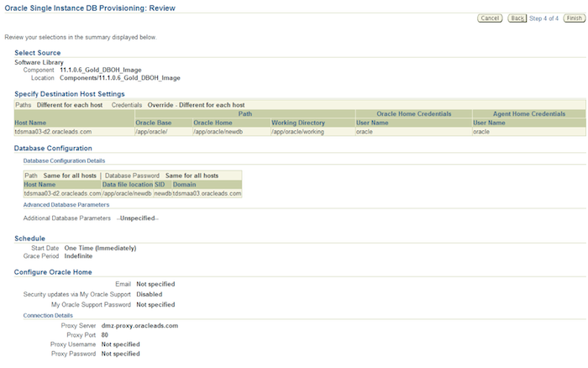Select the Data file location column header
This screenshot has width=588, height=368.
click(x=127, y=184)
